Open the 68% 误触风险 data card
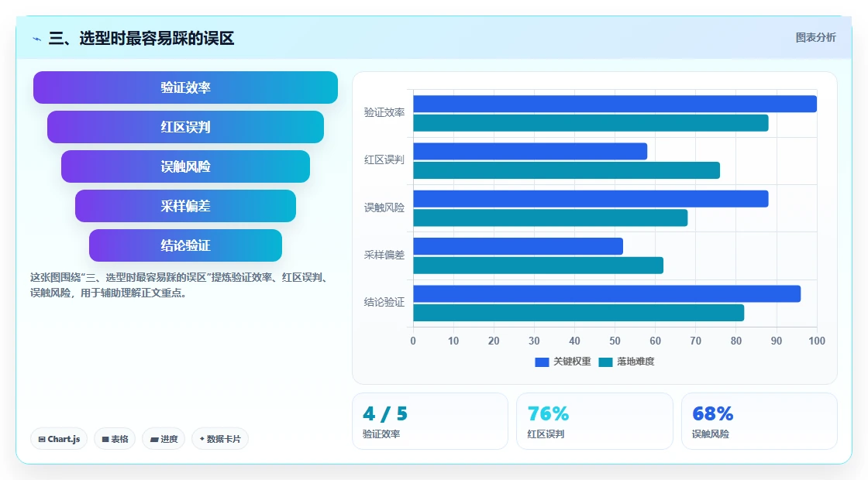This screenshot has width=868, height=480. point(759,421)
